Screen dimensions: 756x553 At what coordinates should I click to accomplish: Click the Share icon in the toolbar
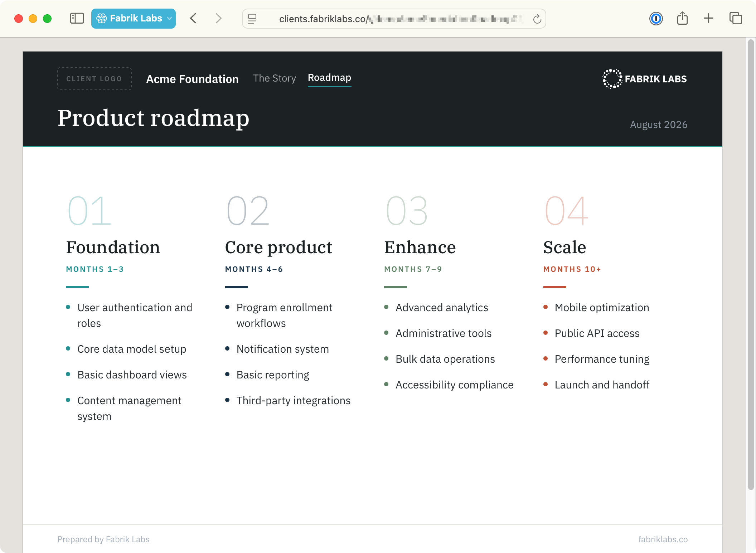pyautogui.click(x=682, y=18)
